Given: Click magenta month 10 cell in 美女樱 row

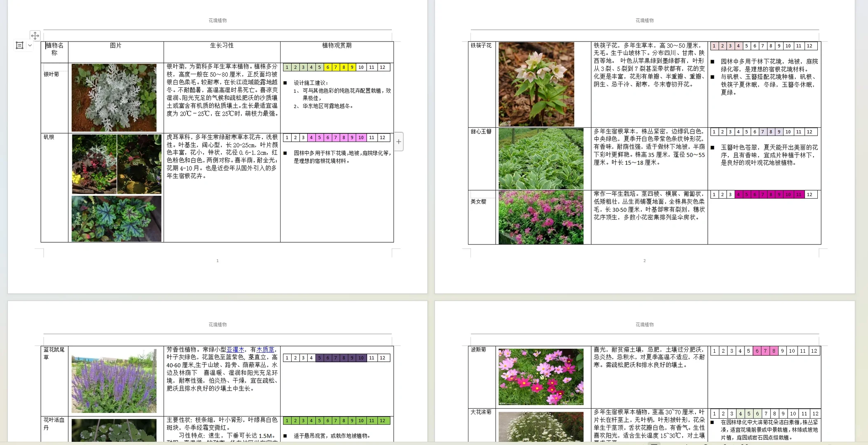Looking at the screenshot, I should point(788,194).
